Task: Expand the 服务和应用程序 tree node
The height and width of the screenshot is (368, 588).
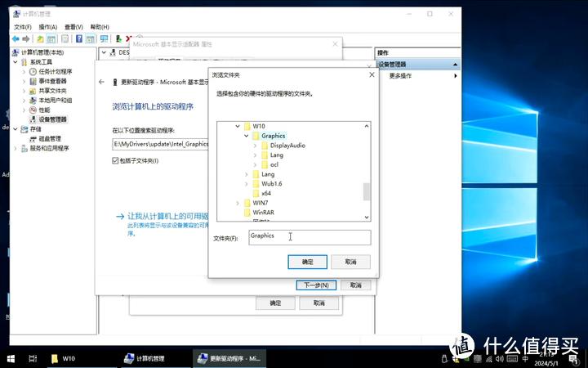Action: [x=14, y=148]
